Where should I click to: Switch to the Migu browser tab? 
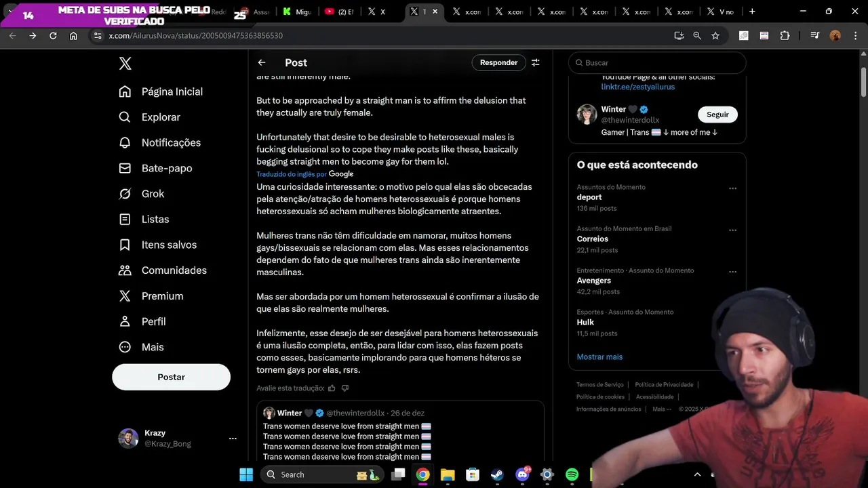(296, 12)
